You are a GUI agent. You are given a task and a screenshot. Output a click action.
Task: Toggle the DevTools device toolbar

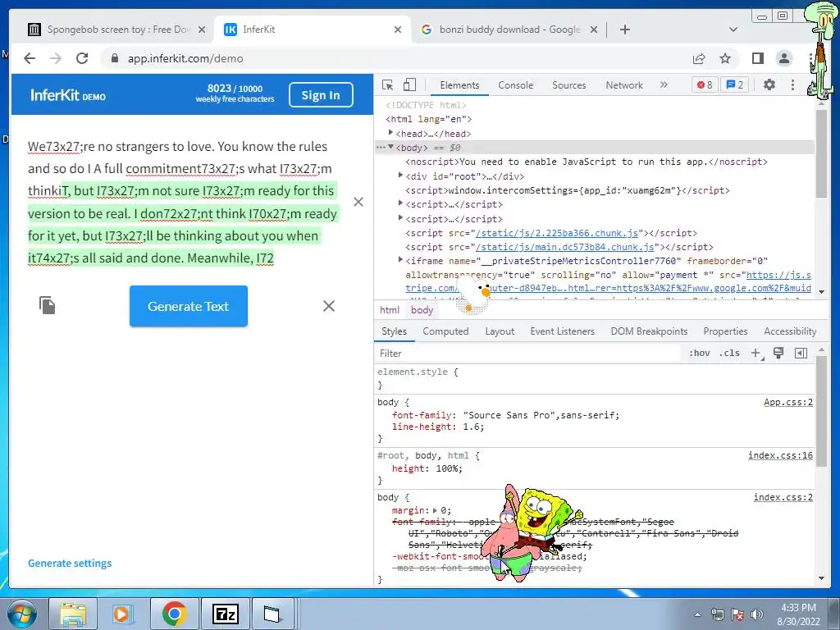[x=409, y=84]
